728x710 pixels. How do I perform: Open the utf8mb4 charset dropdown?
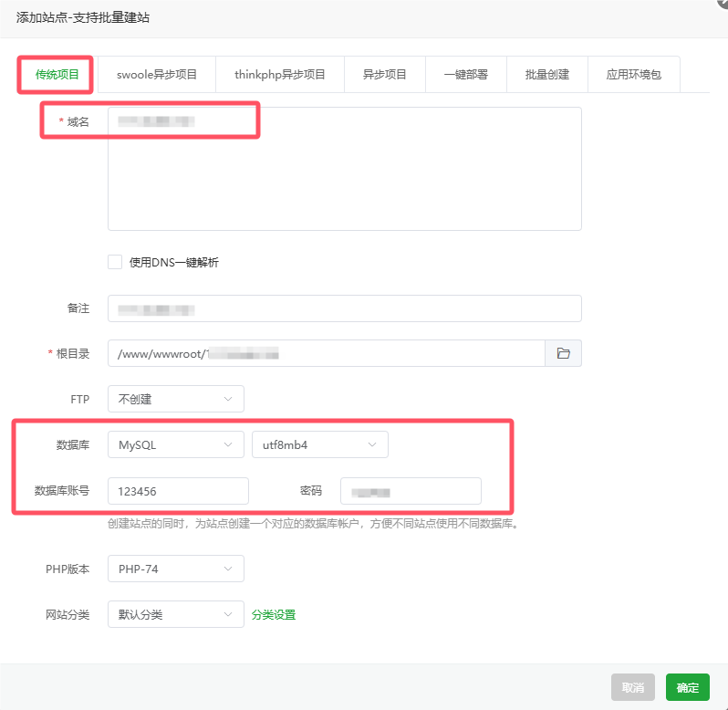319,444
